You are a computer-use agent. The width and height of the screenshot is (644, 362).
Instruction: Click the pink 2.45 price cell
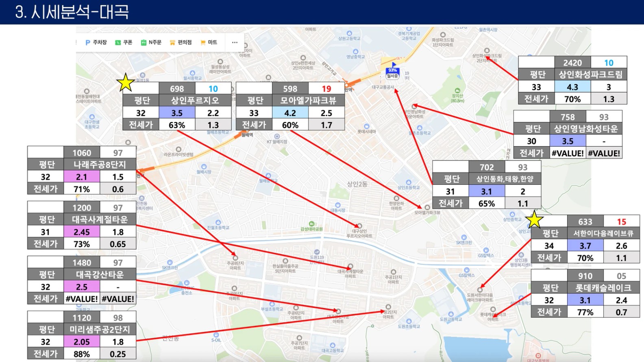point(82,232)
